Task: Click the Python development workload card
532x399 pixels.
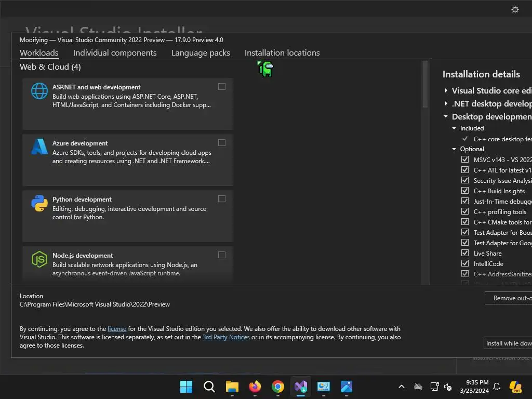Action: coord(128,216)
